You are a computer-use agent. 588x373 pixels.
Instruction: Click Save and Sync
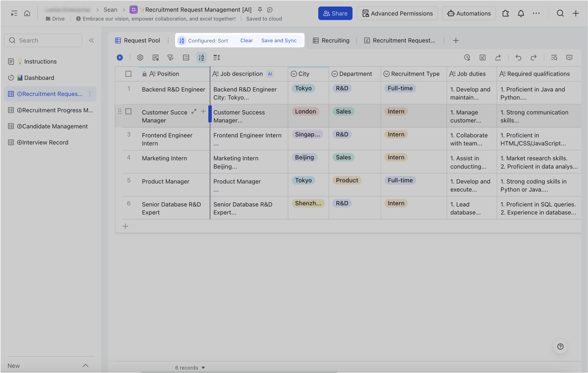click(x=279, y=40)
